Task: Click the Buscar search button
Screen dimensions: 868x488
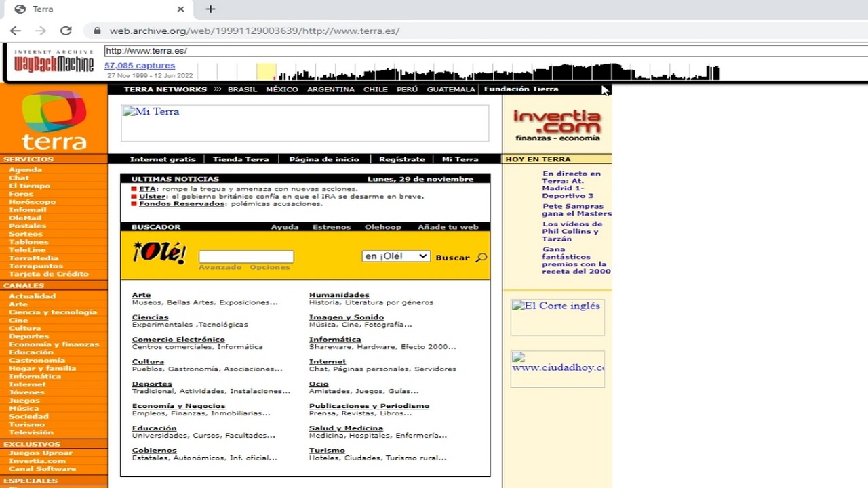Action: click(452, 258)
